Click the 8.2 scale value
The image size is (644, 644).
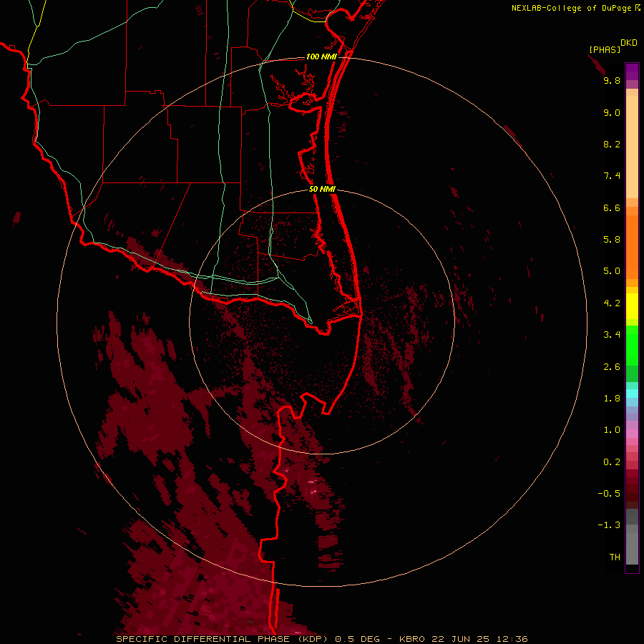click(x=612, y=144)
